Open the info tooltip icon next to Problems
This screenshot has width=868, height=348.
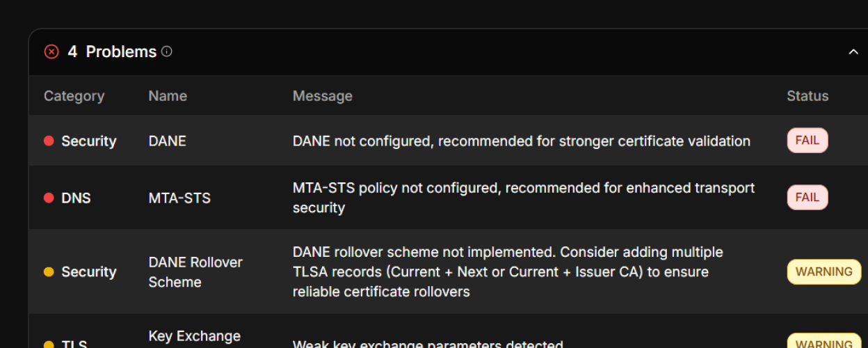[167, 51]
